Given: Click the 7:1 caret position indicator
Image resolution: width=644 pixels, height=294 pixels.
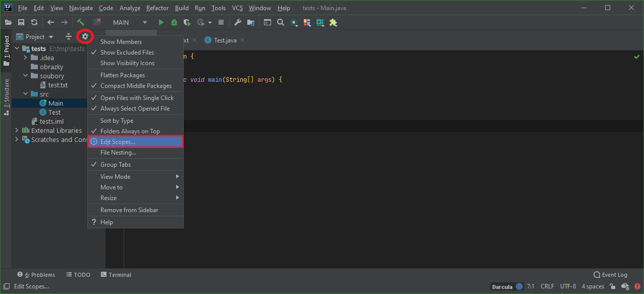Looking at the screenshot, I should point(530,286).
